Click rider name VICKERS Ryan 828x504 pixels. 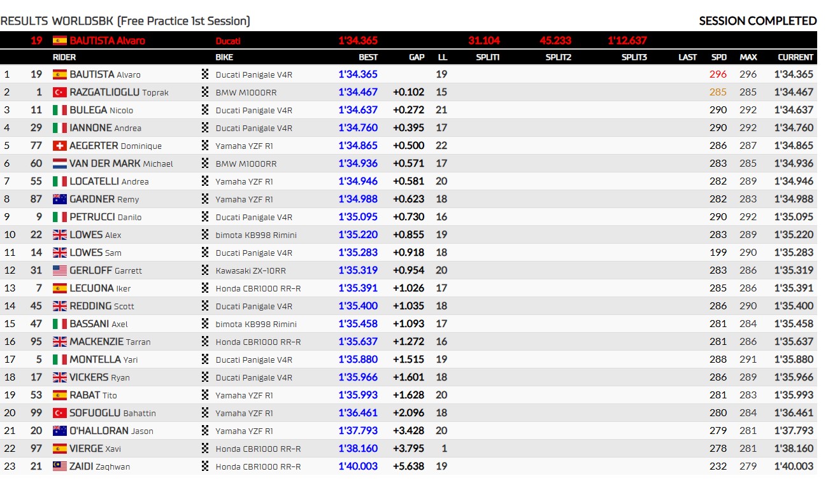[x=100, y=377]
